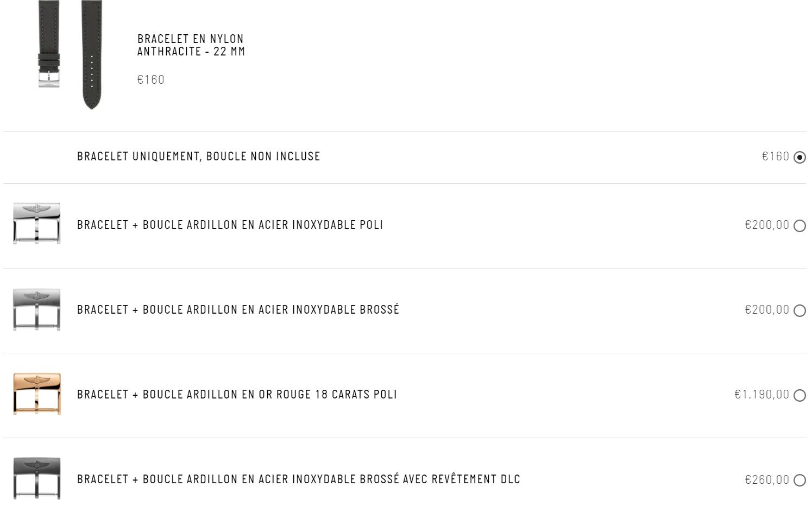
Task: Click the €260,00 price text
Action: click(x=767, y=479)
